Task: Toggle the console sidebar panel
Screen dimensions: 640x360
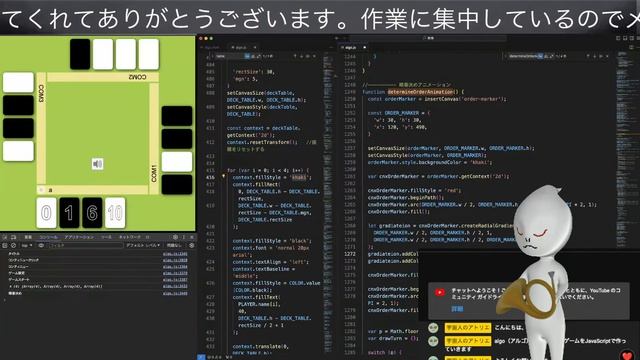Action: 5,245
